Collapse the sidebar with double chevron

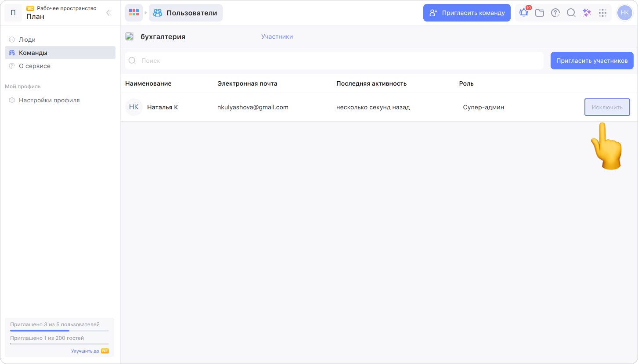click(109, 13)
